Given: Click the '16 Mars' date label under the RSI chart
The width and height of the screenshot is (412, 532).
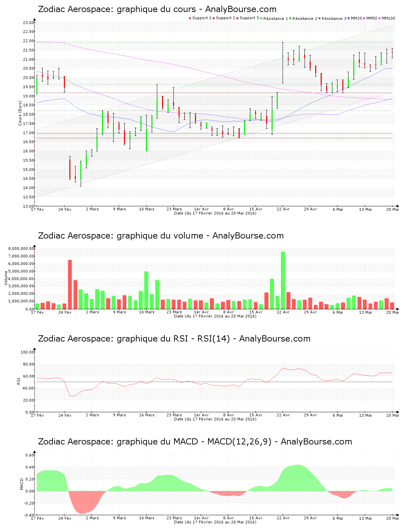Looking at the screenshot, I should (147, 415).
